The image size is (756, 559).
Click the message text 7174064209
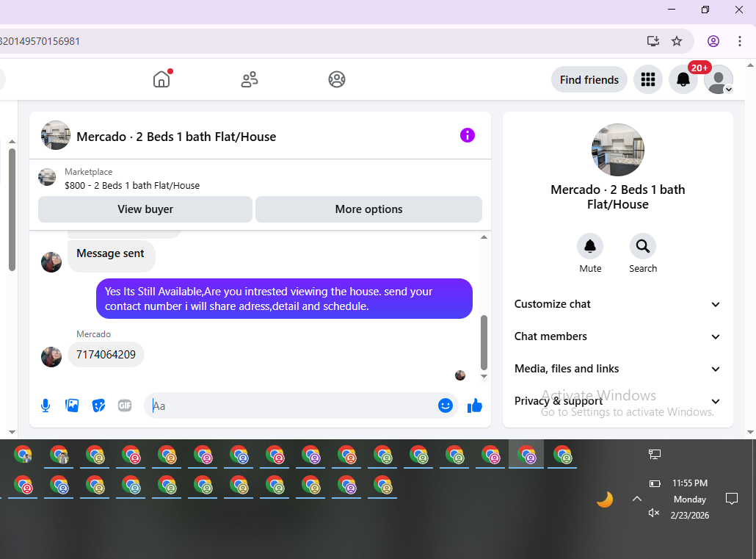(106, 355)
